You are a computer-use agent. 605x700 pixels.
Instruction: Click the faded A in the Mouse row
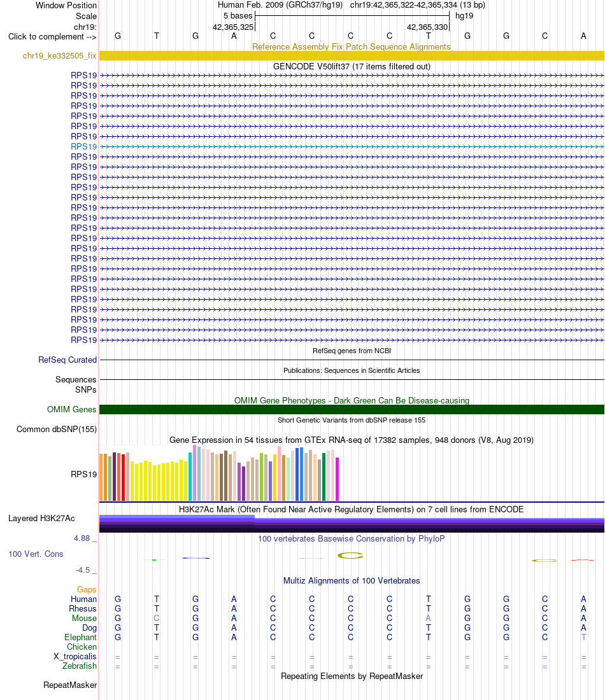pyautogui.click(x=428, y=619)
